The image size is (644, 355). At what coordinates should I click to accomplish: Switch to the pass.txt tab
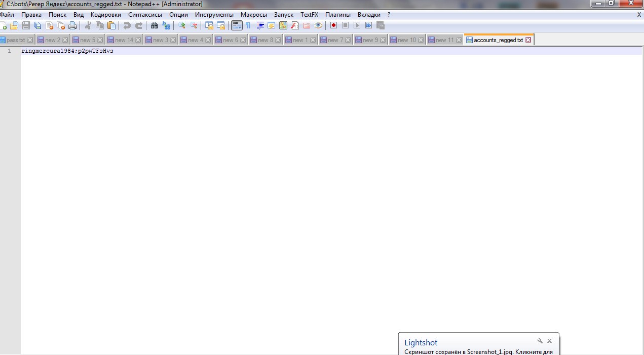click(15, 40)
